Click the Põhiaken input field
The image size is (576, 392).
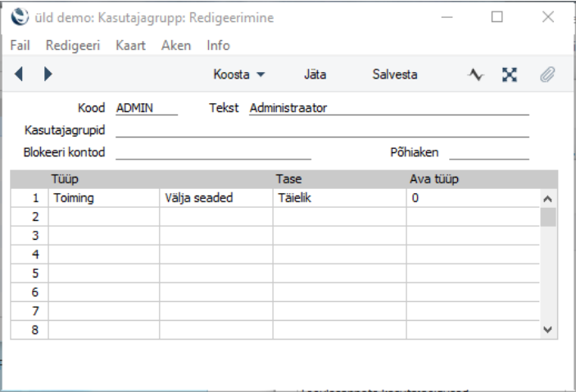point(489,152)
